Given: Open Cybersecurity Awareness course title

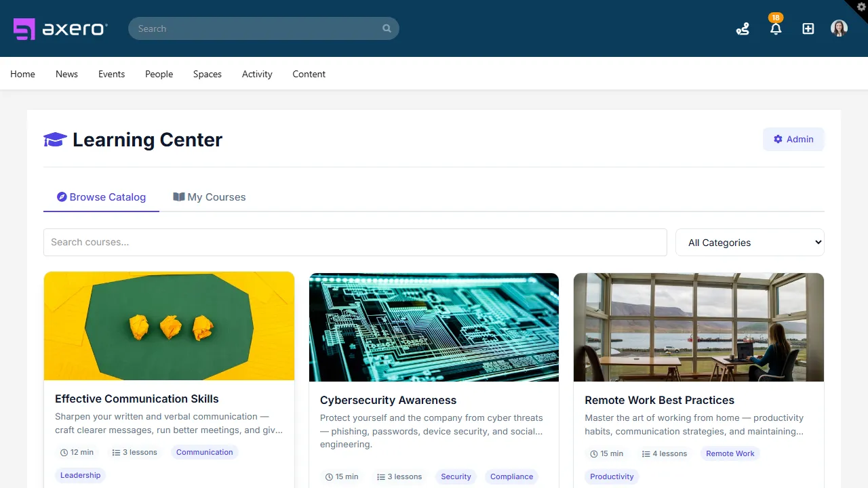Looking at the screenshot, I should coord(388,400).
